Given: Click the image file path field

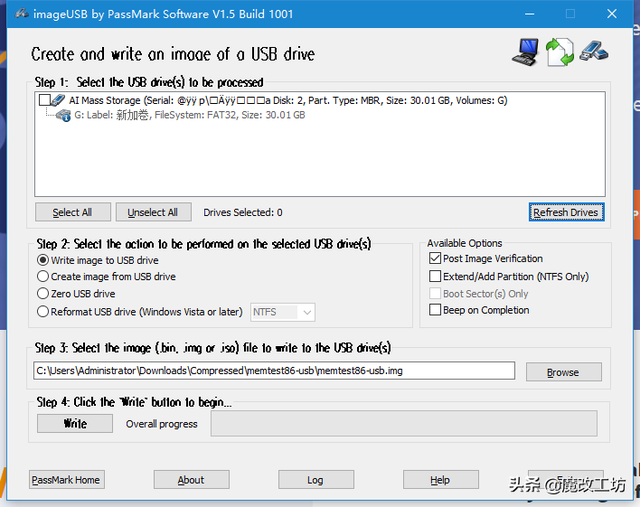Looking at the screenshot, I should coord(274,371).
